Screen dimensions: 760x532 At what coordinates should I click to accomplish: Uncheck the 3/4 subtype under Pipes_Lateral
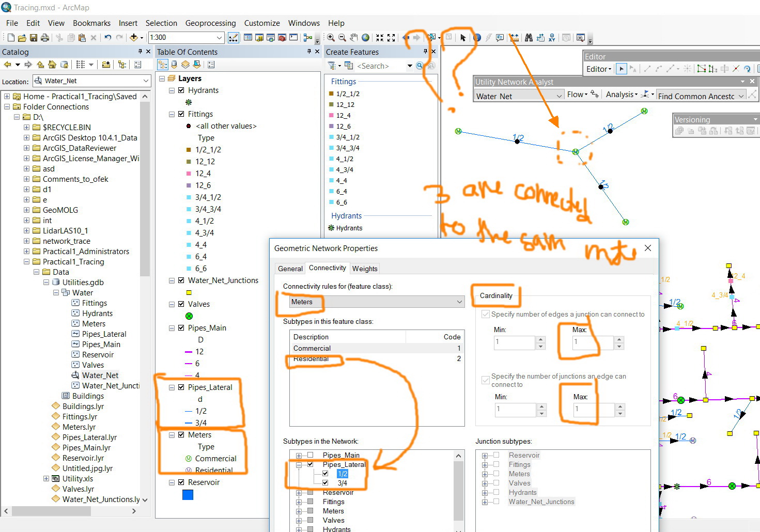click(x=325, y=483)
